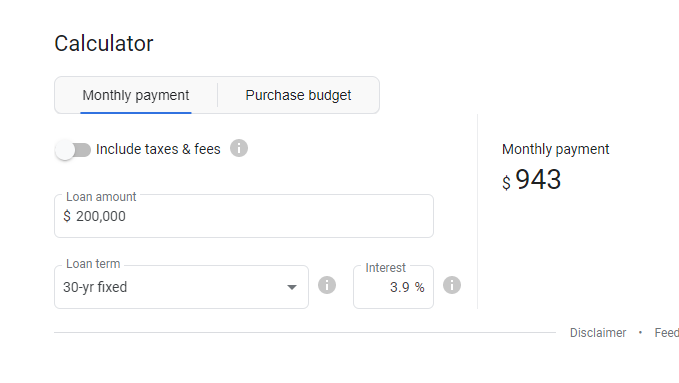Click the 200,000 loan amount value
The width and height of the screenshot is (679, 383).
pyautogui.click(x=101, y=216)
